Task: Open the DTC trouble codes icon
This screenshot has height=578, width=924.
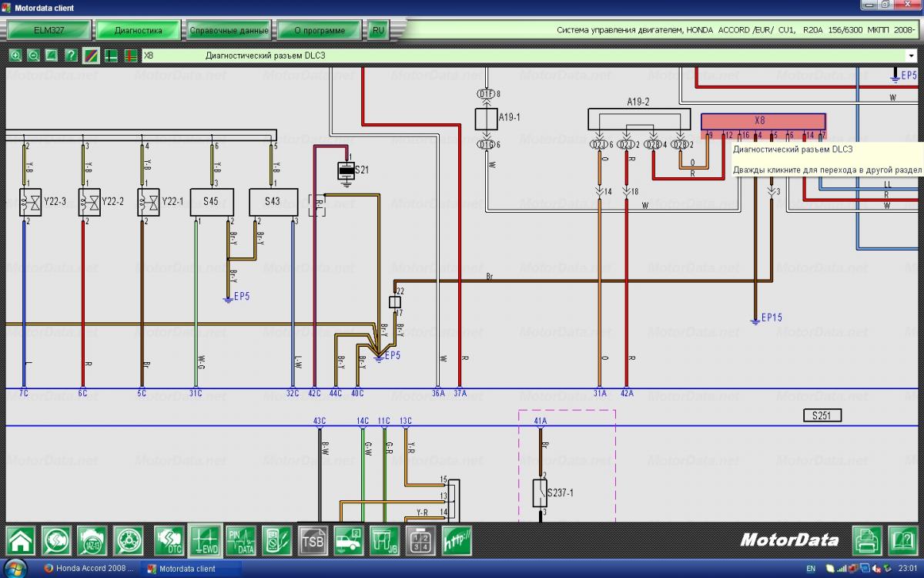Action: coord(169,540)
